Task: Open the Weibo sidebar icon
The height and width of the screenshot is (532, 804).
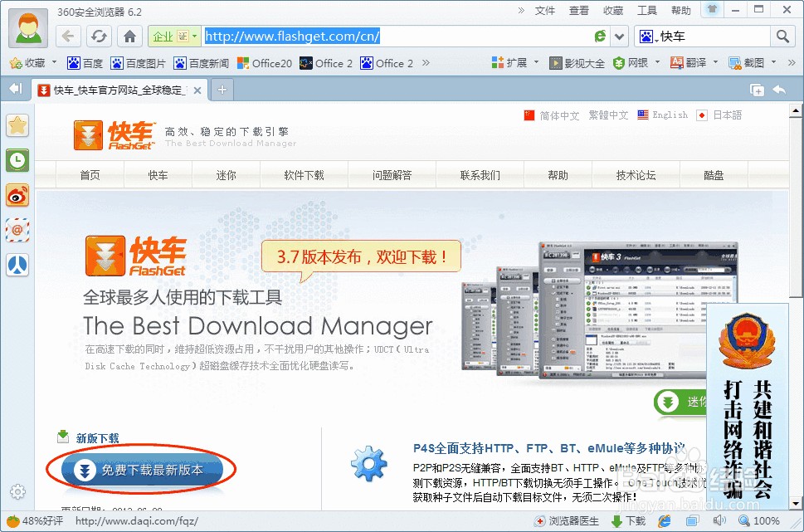Action: (x=17, y=196)
